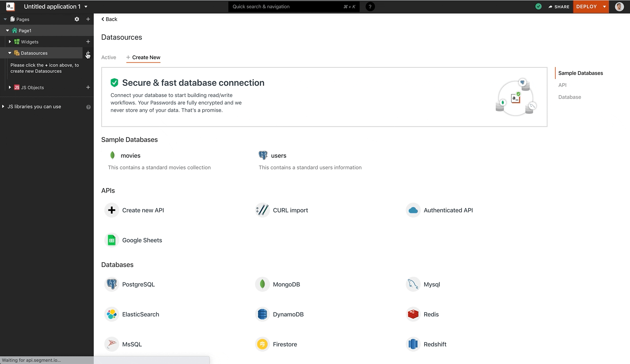Screen dimensions: 630x364
Task: Jump to API section in sidebar
Action: point(562,85)
